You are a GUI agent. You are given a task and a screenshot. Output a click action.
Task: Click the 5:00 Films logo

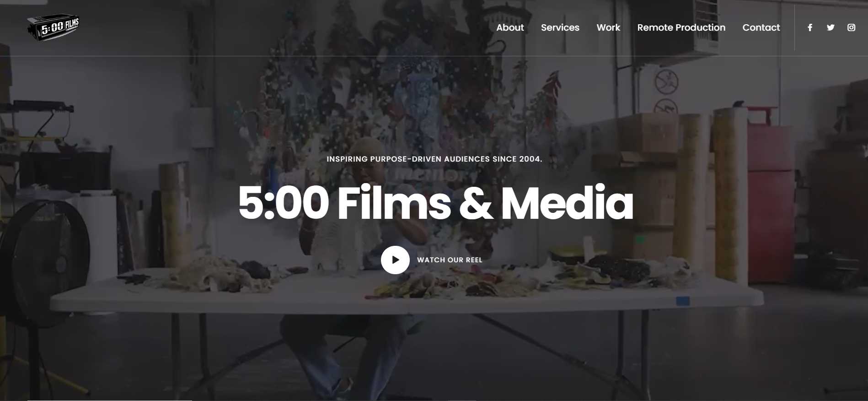point(54,27)
